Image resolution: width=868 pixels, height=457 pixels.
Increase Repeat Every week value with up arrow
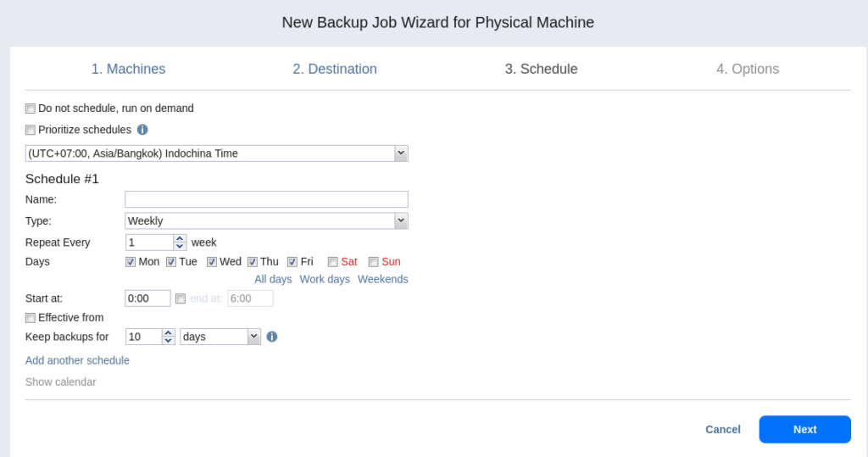(x=180, y=238)
